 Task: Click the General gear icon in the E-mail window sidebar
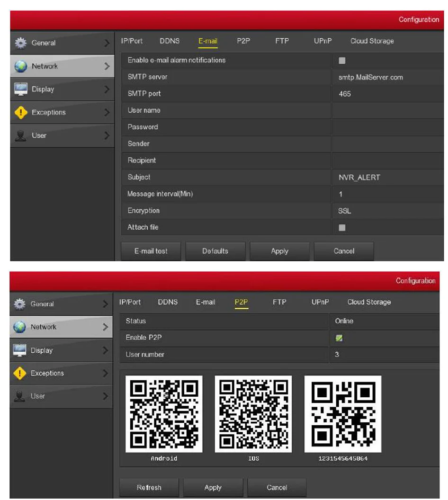(x=21, y=43)
